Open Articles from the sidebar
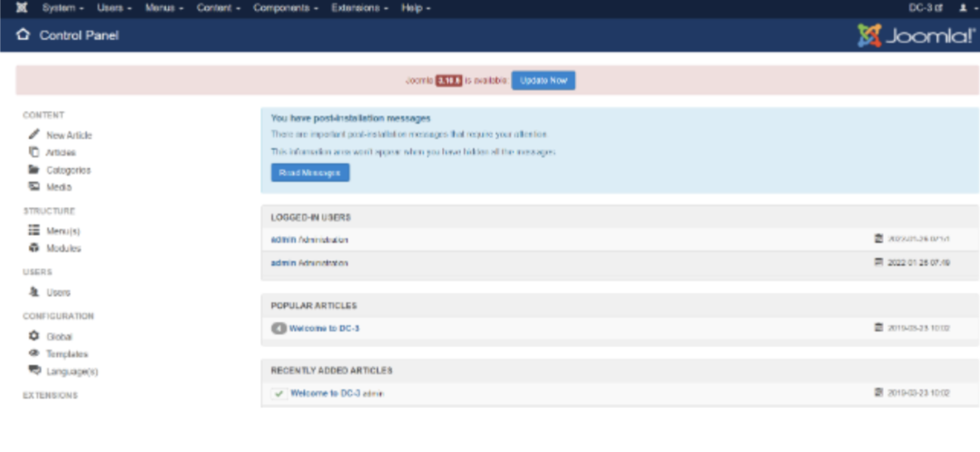Image resolution: width=980 pixels, height=452 pixels. pos(62,152)
